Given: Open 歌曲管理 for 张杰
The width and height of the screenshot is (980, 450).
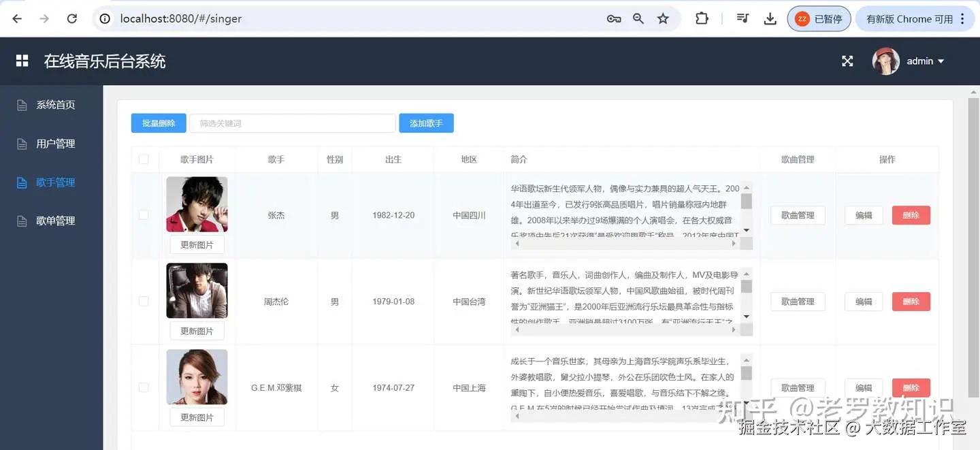Looking at the screenshot, I should (798, 215).
